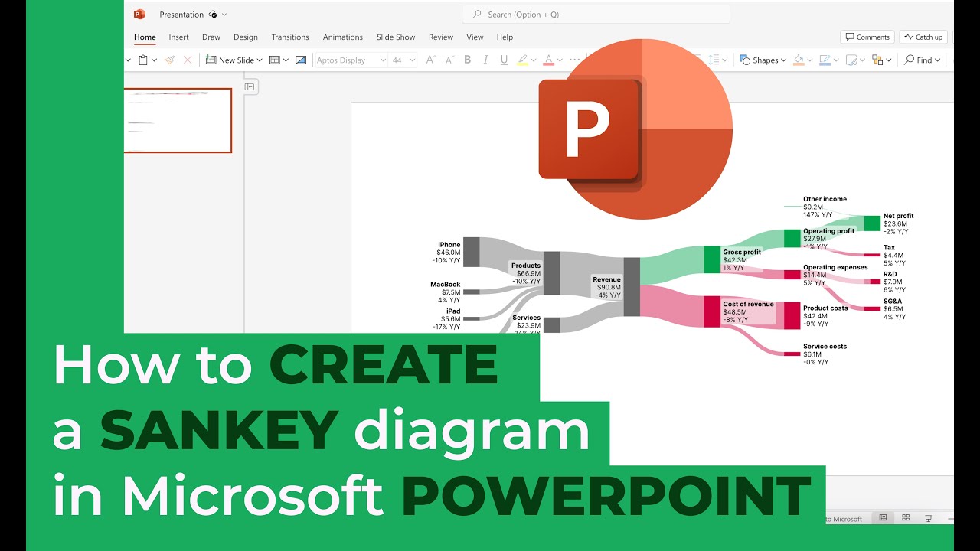Switch to the Draw tab
Screen dimensions: 980x551
[x=211, y=37]
